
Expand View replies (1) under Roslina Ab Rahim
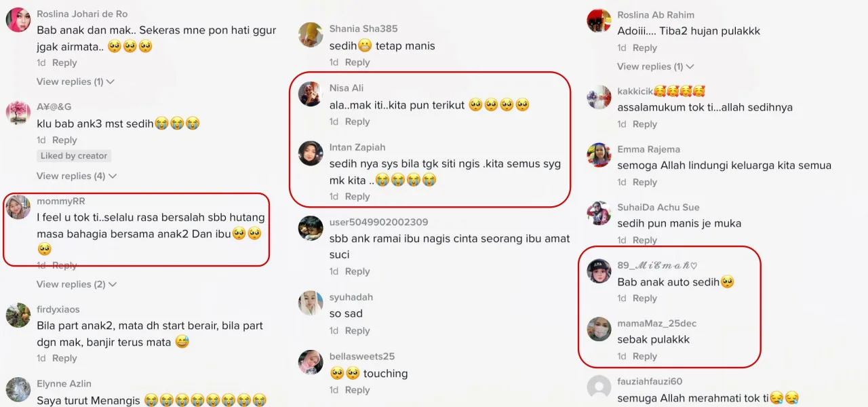point(655,66)
